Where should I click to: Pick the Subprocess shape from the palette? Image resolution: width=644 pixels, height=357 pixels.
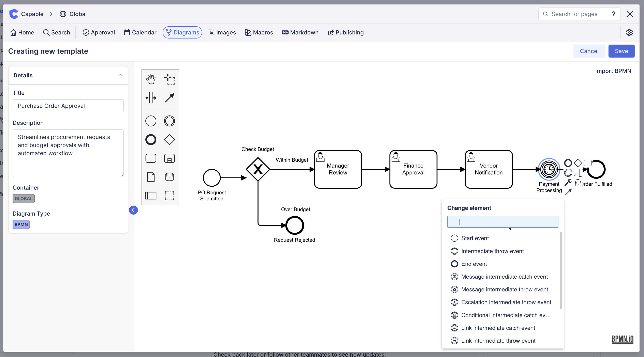170,158
